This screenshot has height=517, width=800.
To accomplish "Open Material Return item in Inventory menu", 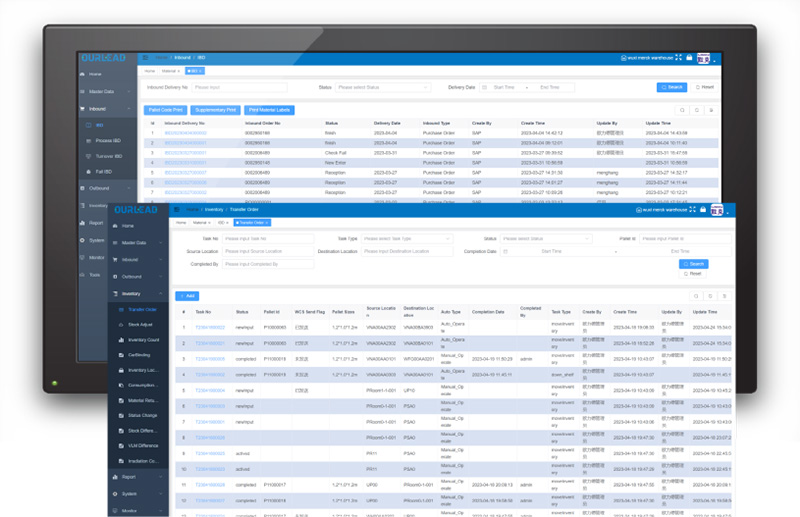I will pos(143,400).
